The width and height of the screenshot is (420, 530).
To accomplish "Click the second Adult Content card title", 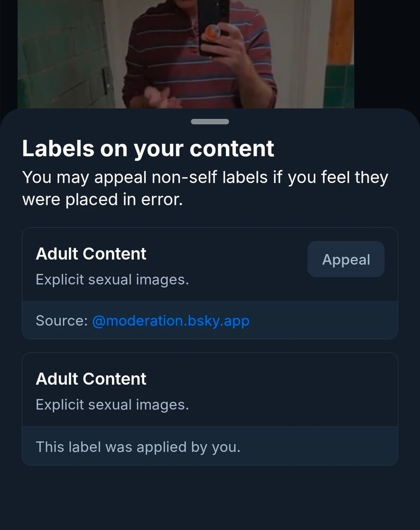I will click(x=91, y=379).
